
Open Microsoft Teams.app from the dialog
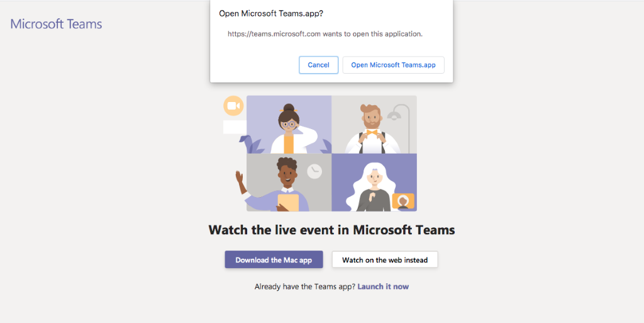pyautogui.click(x=393, y=65)
